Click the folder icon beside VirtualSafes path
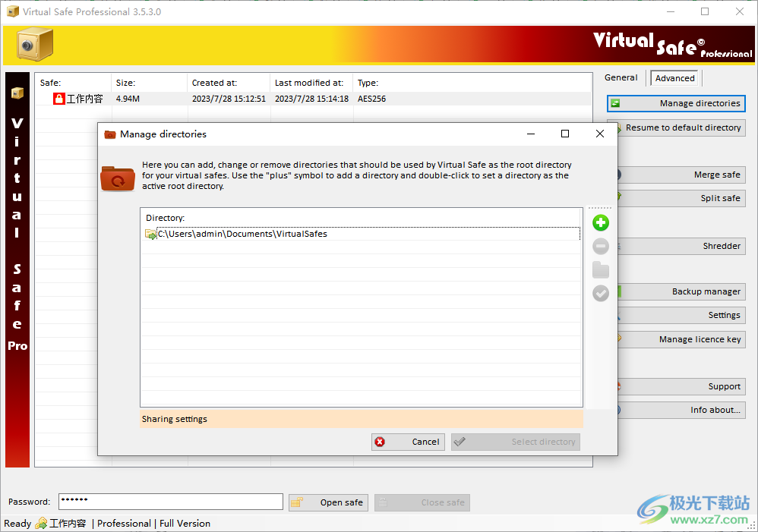 click(150, 235)
